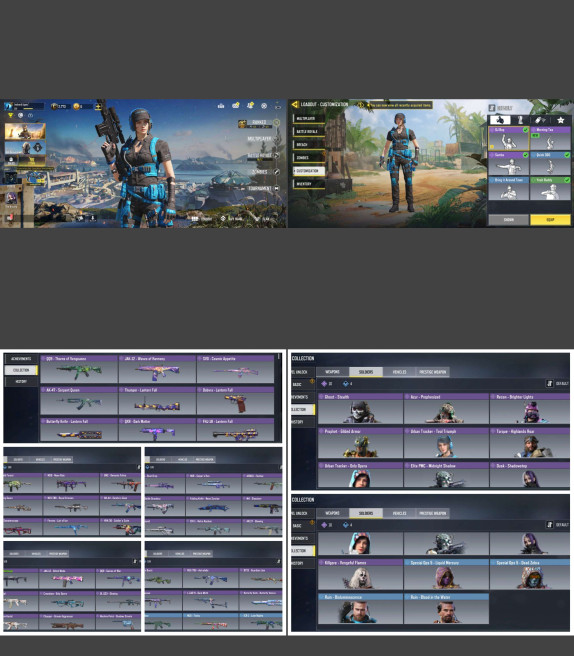
Task: Tap the Default sort icon beside Ghost row
Action: click(550, 383)
